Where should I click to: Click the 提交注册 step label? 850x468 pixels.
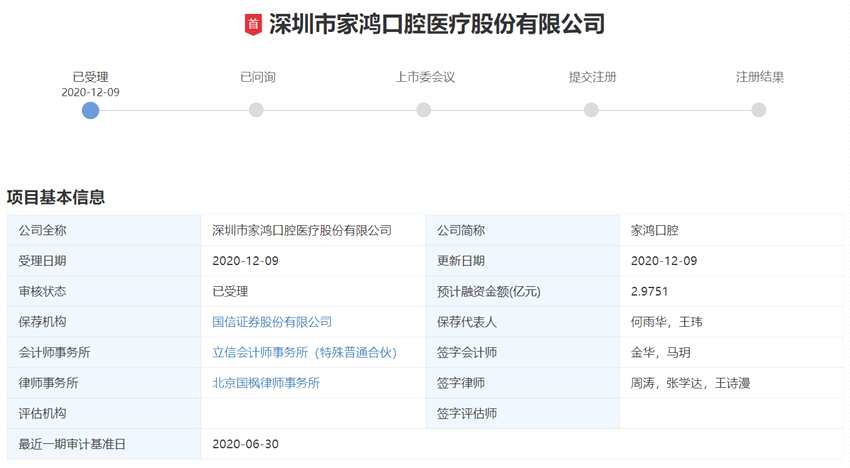pyautogui.click(x=593, y=77)
